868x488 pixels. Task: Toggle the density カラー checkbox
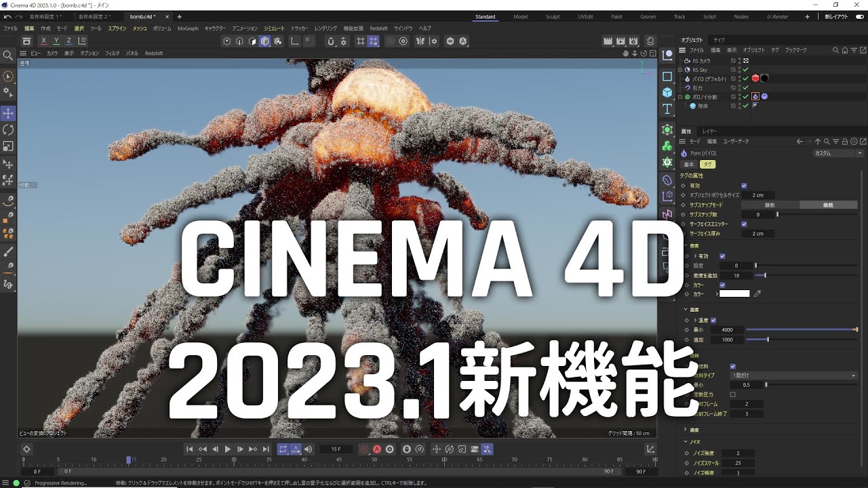(722, 285)
